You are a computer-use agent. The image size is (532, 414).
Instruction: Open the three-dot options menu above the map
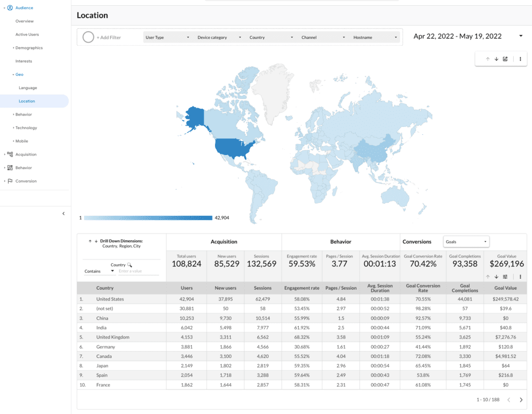(520, 59)
